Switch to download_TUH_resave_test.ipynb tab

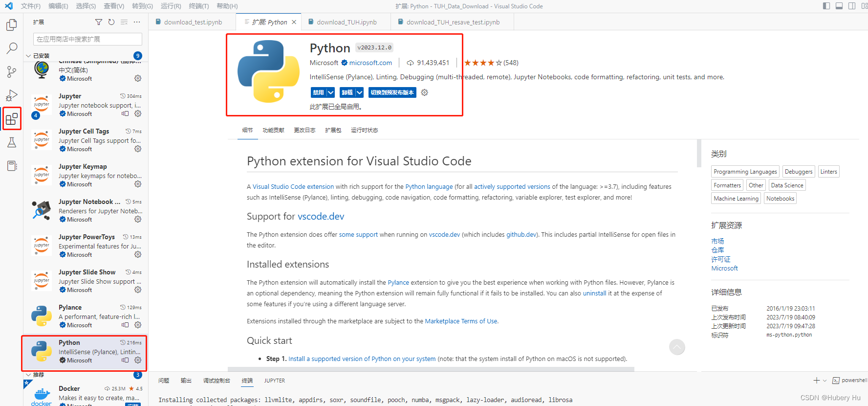point(453,22)
